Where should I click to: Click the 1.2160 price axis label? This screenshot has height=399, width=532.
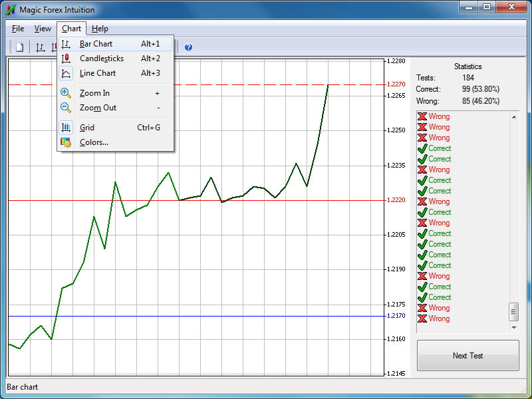coord(396,339)
